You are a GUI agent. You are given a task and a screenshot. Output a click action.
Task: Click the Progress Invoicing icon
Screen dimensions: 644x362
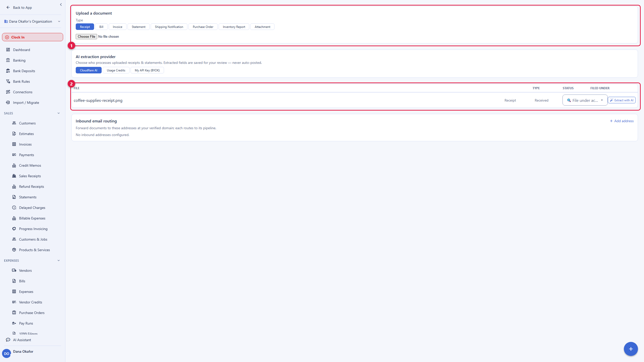point(14,229)
